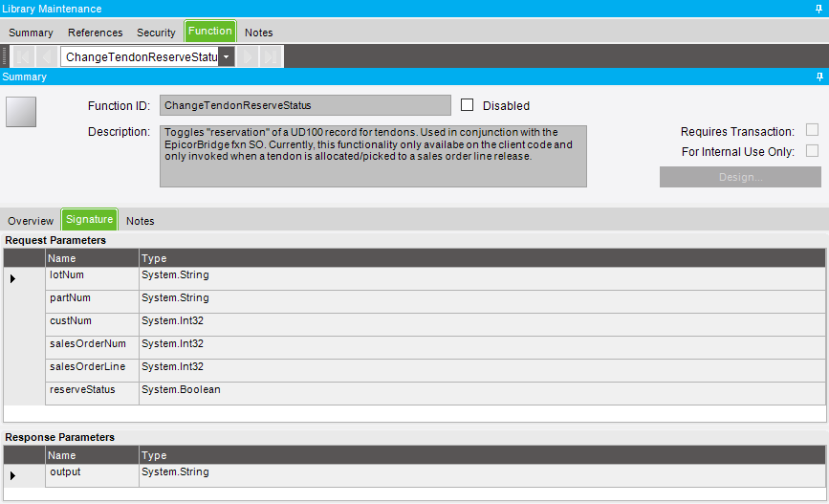Select the Function tab
829x504 pixels.
coord(210,32)
